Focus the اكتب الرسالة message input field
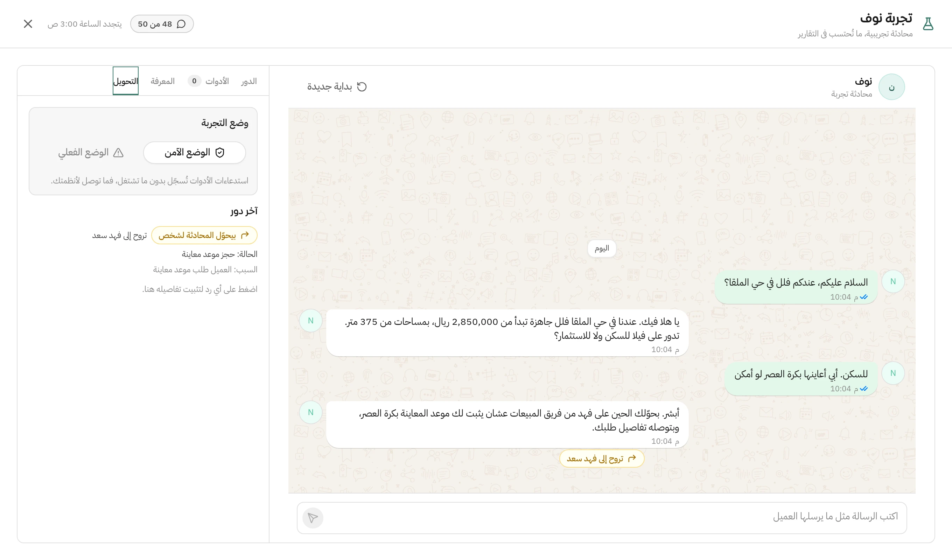Viewport: 952px width, 560px height. tap(602, 518)
